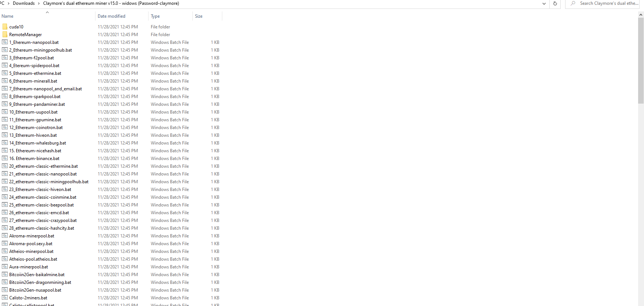Viewport: 644px width, 306px height.
Task: Click the 2_Ethereum-miningpoolhub.bat file icon
Action: tap(5, 50)
